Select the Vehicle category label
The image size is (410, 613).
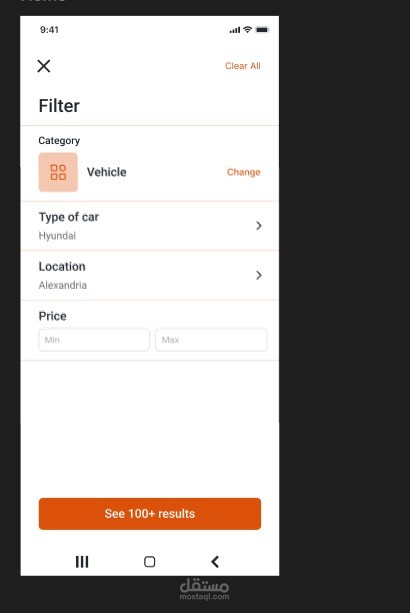coord(107,172)
